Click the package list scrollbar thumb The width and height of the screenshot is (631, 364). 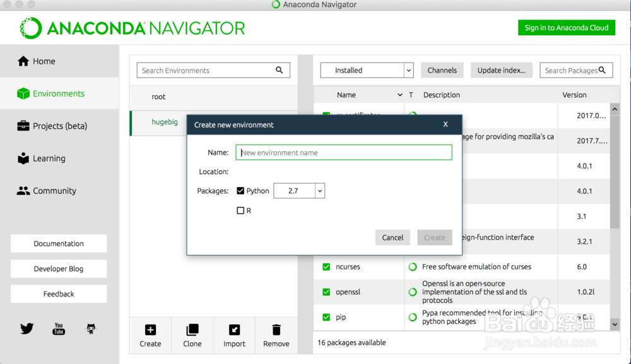pyautogui.click(x=615, y=172)
